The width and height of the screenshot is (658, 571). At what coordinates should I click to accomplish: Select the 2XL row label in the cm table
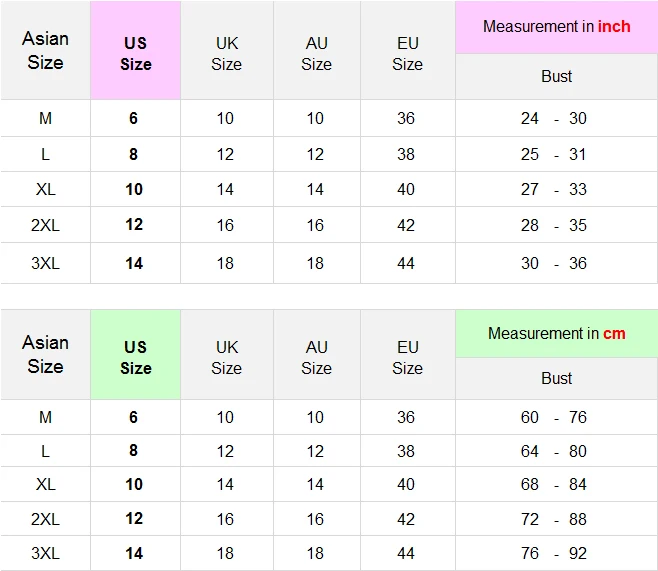coord(45,519)
